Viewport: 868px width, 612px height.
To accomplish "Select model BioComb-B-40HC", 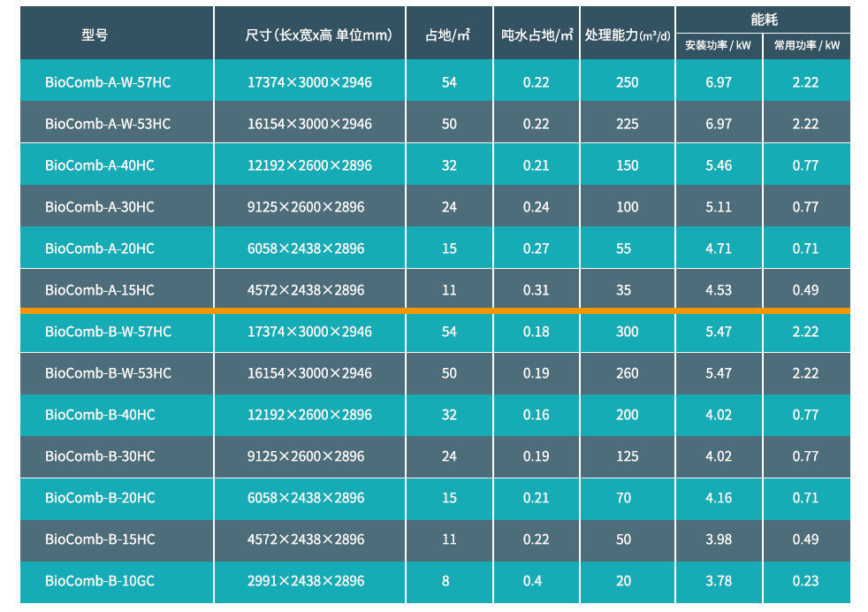I will point(100,414).
